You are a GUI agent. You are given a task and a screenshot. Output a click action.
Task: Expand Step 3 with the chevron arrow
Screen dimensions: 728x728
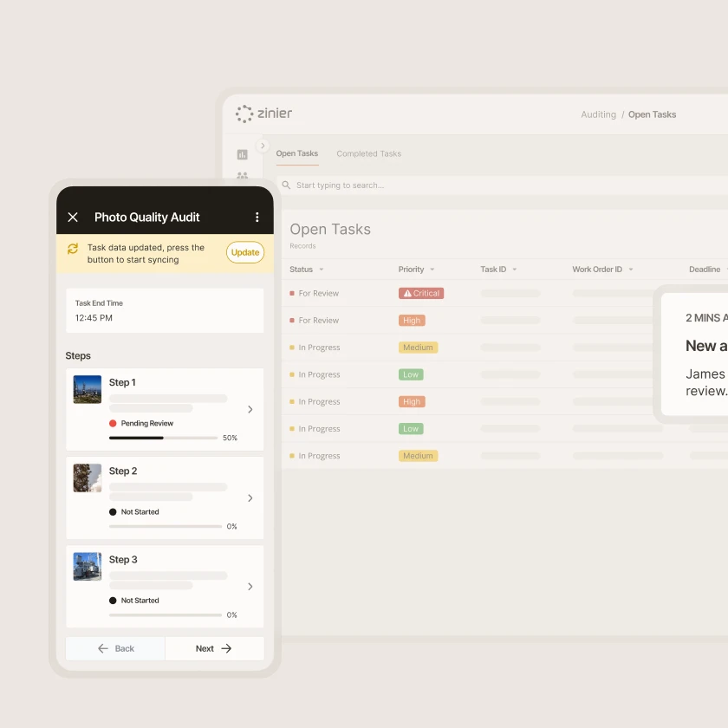[250, 587]
